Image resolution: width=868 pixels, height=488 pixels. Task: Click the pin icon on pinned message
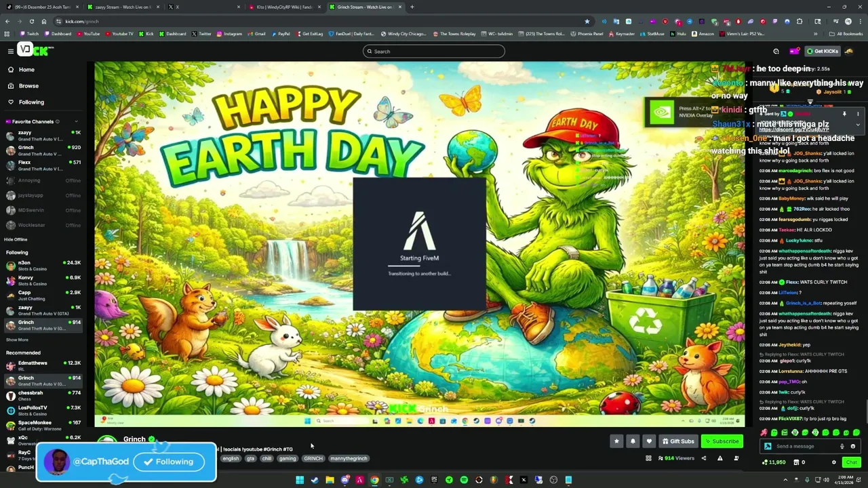pyautogui.click(x=844, y=114)
